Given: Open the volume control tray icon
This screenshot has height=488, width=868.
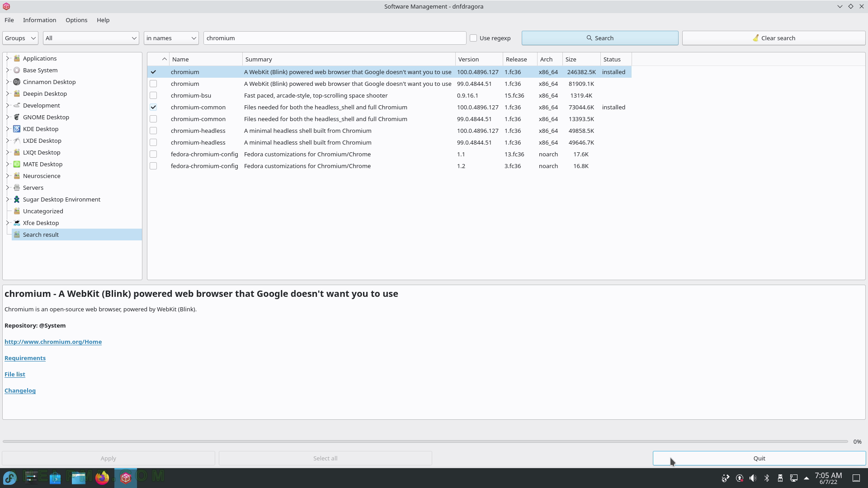Looking at the screenshot, I should click(753, 478).
